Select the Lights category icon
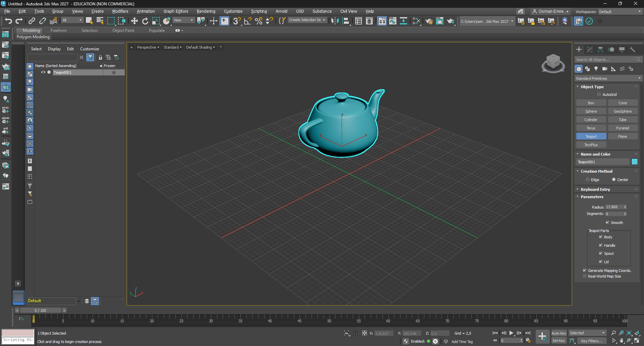 pyautogui.click(x=596, y=69)
